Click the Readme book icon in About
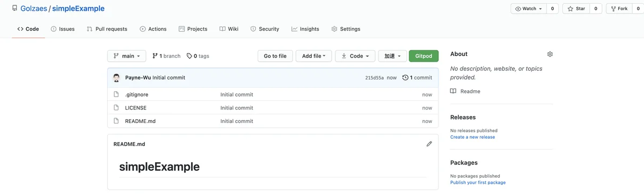Viewport: 644px width, 195px height. pos(453,91)
